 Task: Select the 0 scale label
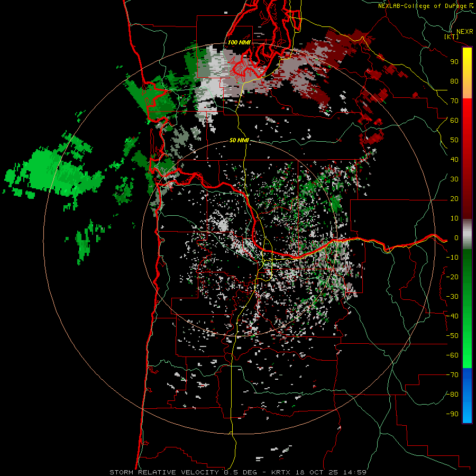456,237
